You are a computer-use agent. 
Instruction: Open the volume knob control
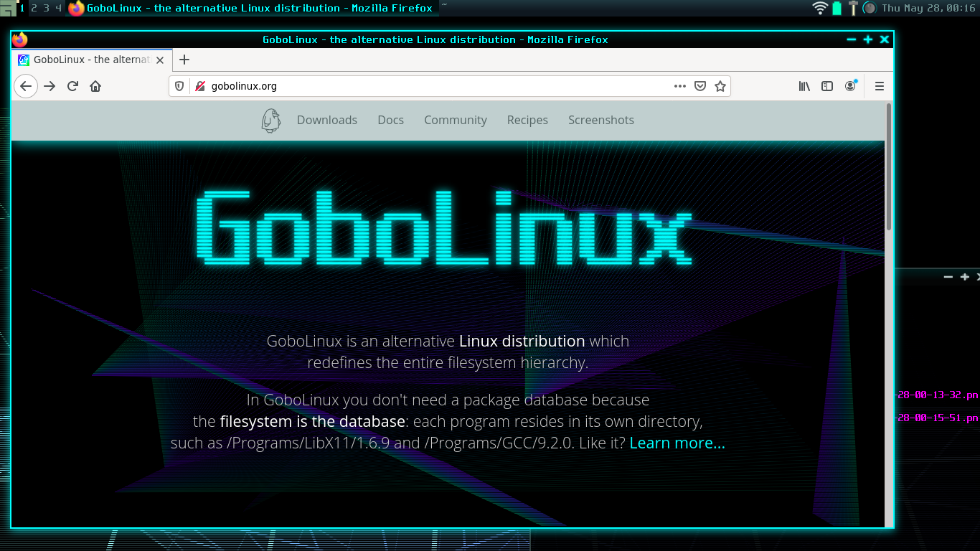869,8
